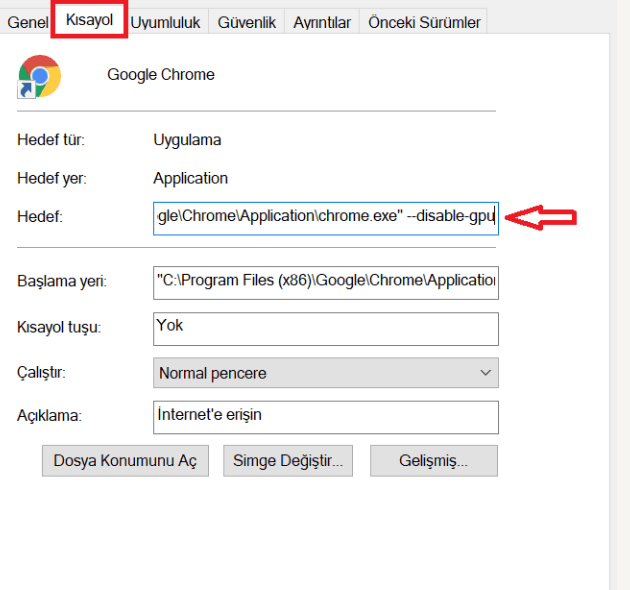Viewport: 630px width, 590px height.
Task: Click the Başlama yeri label
Action: click(62, 281)
